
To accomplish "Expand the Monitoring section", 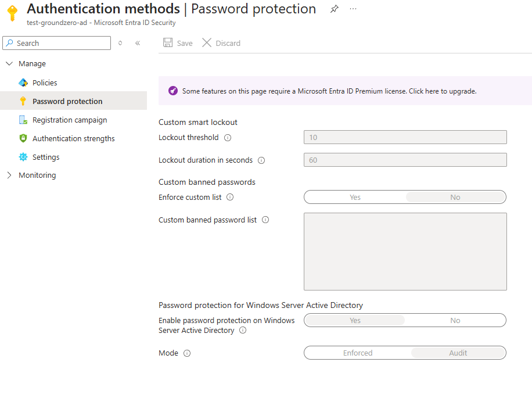I will pos(10,175).
